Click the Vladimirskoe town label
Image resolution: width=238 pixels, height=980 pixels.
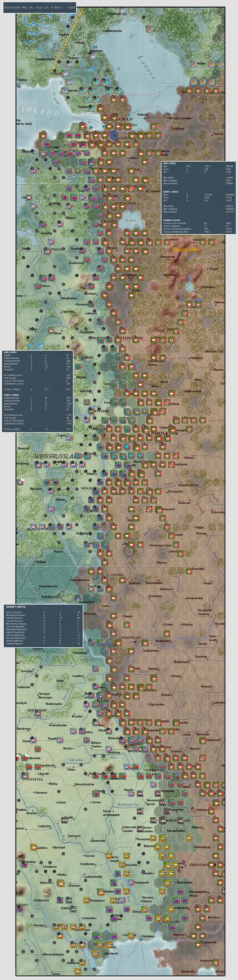[192, 391]
